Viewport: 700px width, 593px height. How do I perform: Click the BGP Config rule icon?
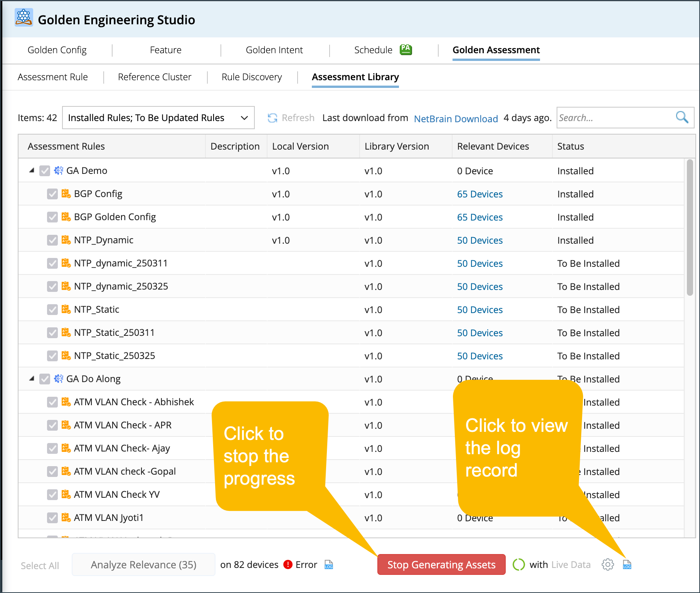pos(66,194)
